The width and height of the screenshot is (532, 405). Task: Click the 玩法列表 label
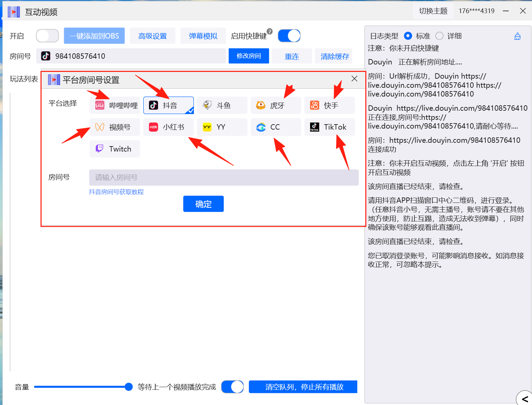pyautogui.click(x=24, y=79)
